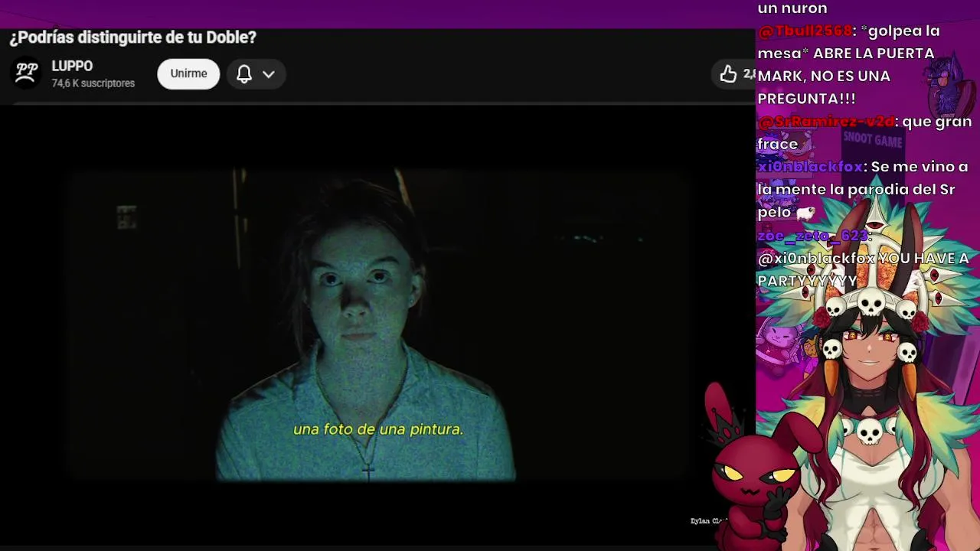
Task: Click chat username @Tbull2568
Action: [805, 31]
